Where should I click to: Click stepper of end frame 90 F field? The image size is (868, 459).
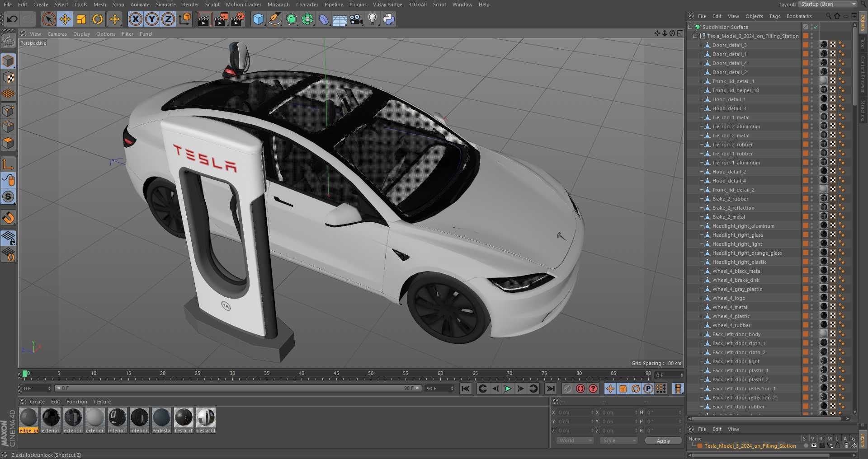click(x=452, y=389)
